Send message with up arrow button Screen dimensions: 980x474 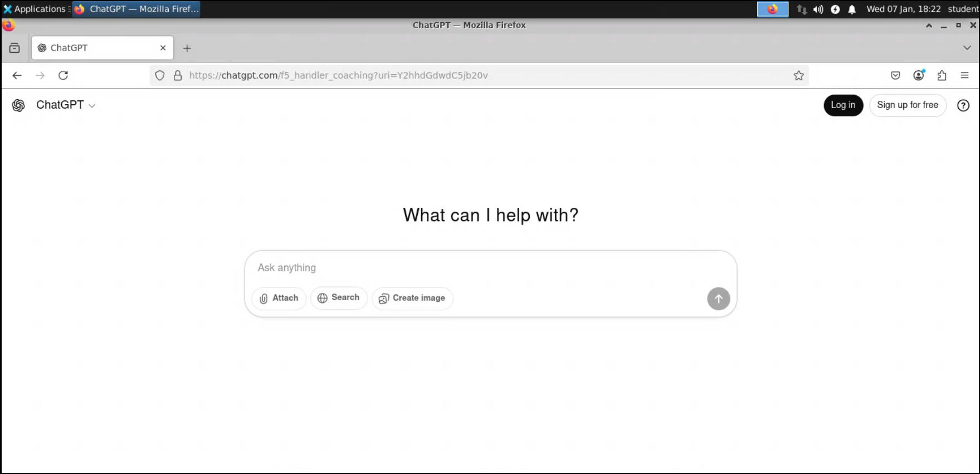click(719, 299)
